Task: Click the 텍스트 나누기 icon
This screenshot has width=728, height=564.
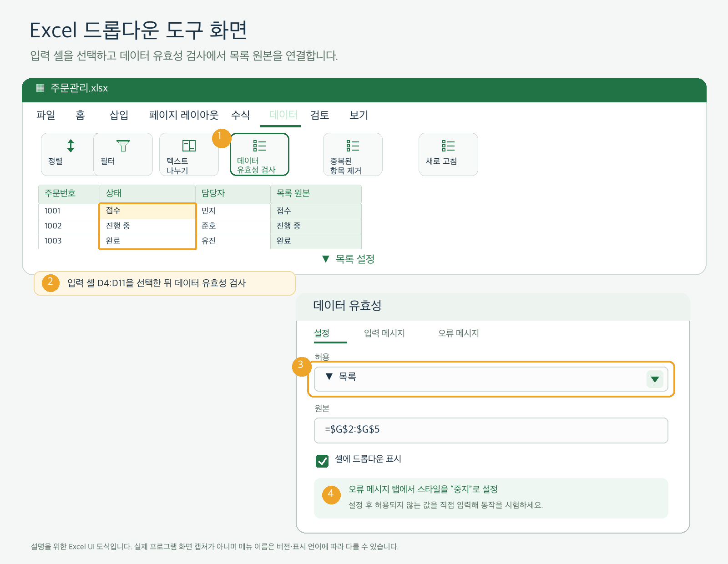Action: [189, 146]
